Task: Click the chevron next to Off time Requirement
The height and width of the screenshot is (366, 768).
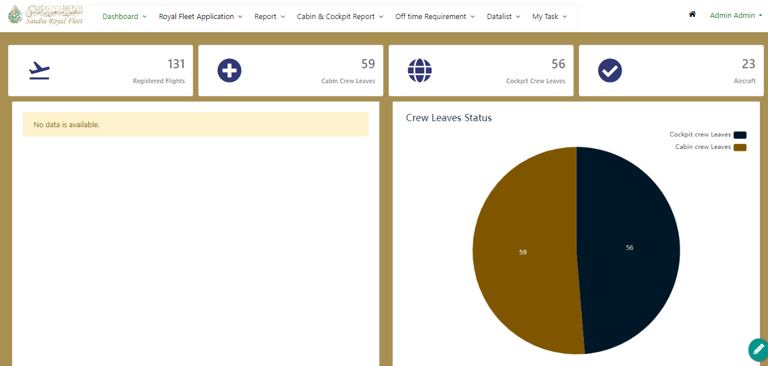Action: pos(473,17)
